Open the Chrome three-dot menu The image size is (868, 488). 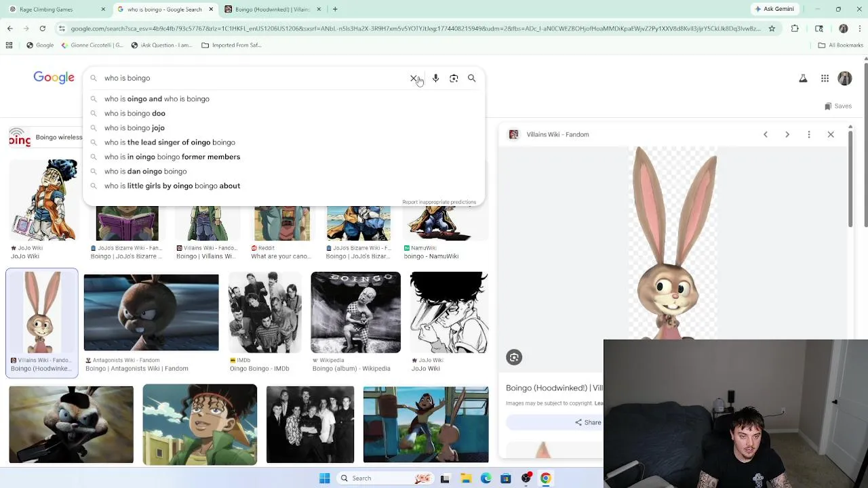pyautogui.click(x=860, y=28)
